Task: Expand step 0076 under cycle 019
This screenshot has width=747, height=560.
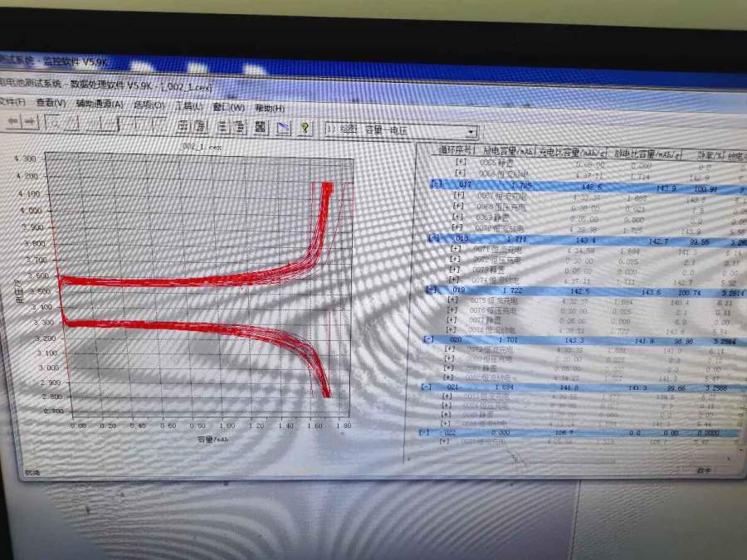Action: [452, 310]
